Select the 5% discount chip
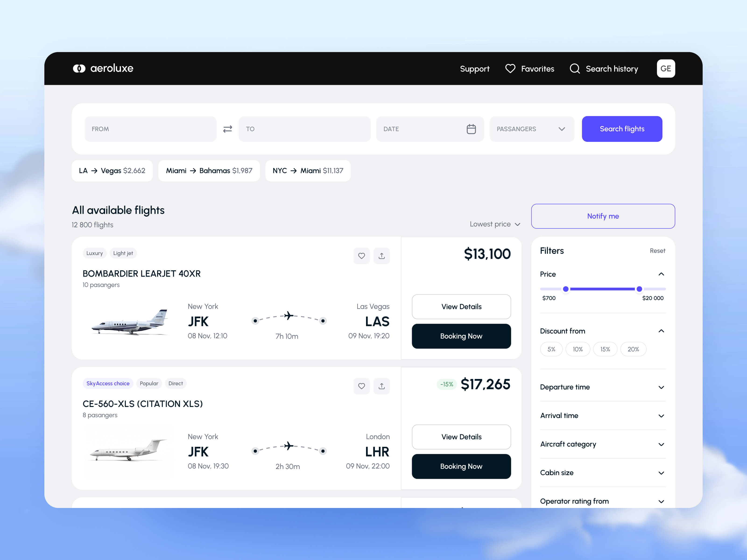Screen dimensions: 747x560 pyautogui.click(x=551, y=349)
